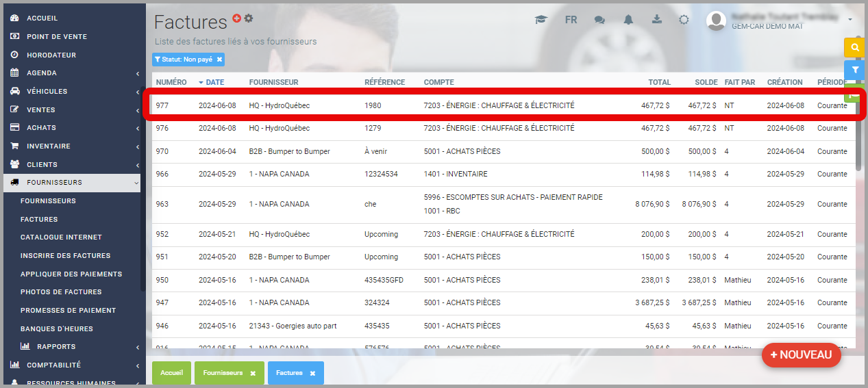
Task: Sort the table by the Date column header
Action: tap(214, 82)
